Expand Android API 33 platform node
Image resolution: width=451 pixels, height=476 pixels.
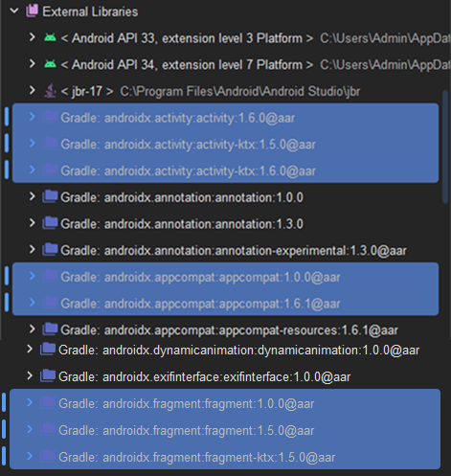tap(32, 37)
